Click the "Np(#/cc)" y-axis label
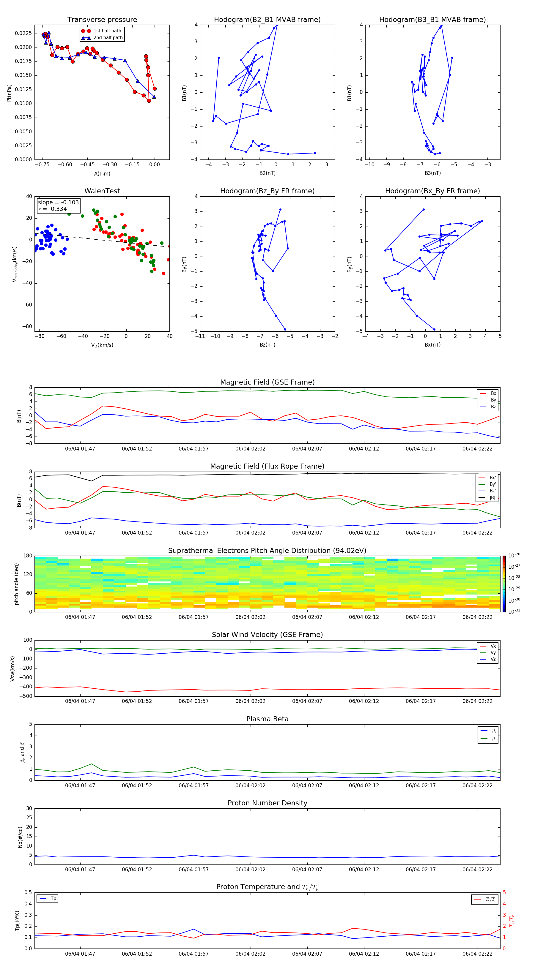 click(x=20, y=837)
